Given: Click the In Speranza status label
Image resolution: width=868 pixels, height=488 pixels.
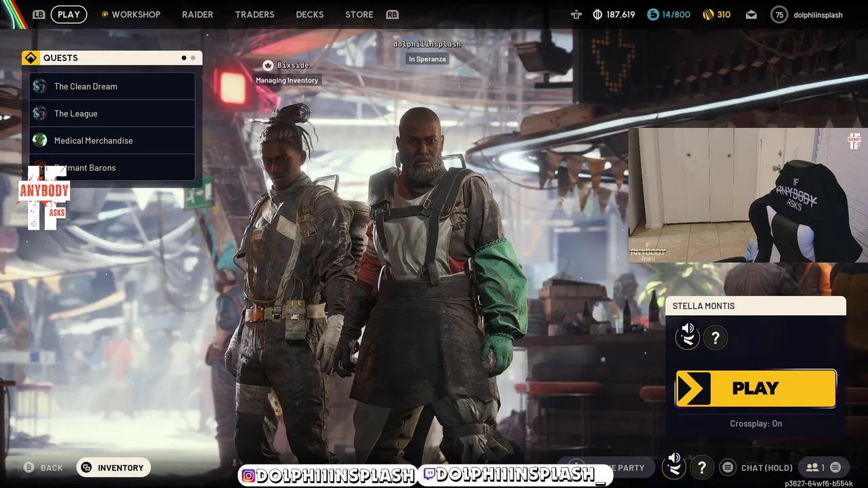Looking at the screenshot, I should 428,59.
